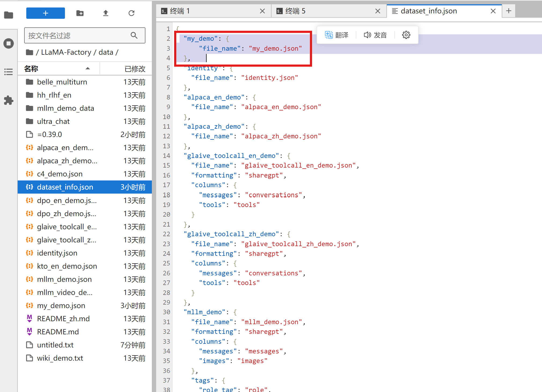Click the folder icon beside ultra_chat
542x392 pixels.
coord(30,121)
